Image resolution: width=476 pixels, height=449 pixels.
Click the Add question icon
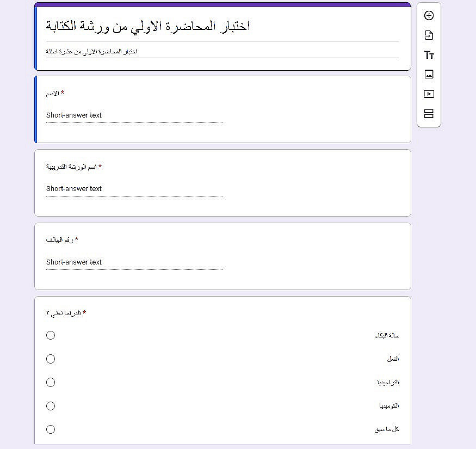(x=429, y=15)
